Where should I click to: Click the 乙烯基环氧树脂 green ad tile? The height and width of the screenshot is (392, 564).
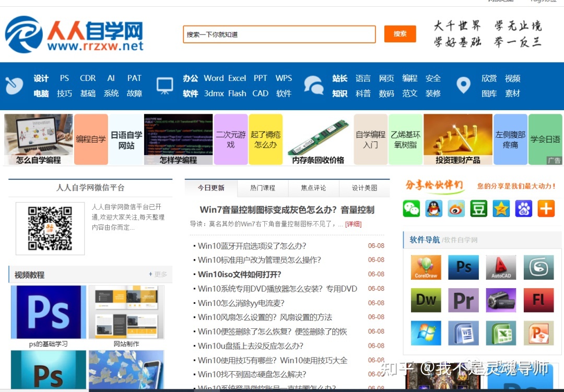[x=405, y=139]
